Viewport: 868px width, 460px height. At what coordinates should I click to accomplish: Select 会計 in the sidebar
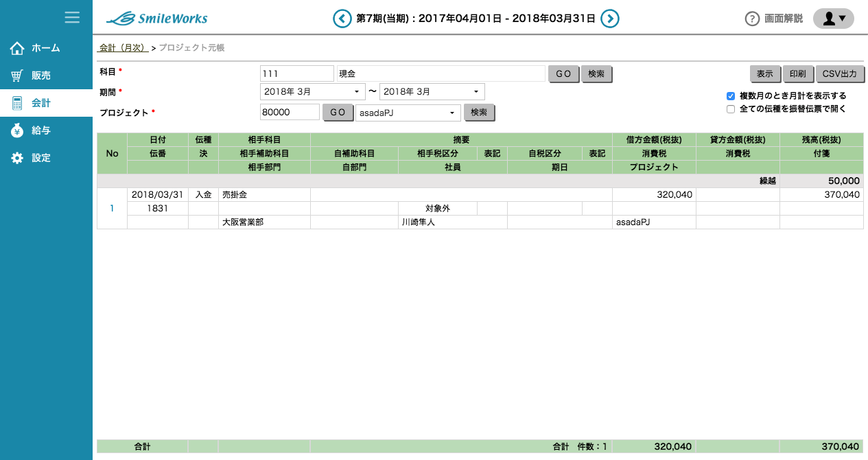point(46,103)
